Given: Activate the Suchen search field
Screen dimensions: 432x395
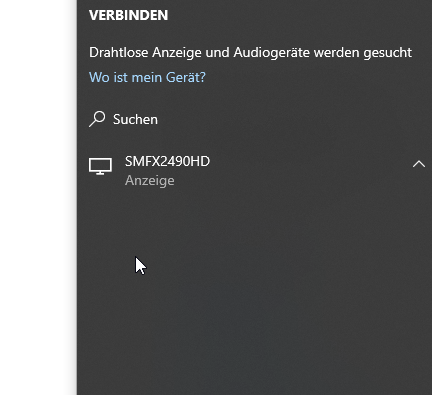Looking at the screenshot, I should tap(254, 119).
